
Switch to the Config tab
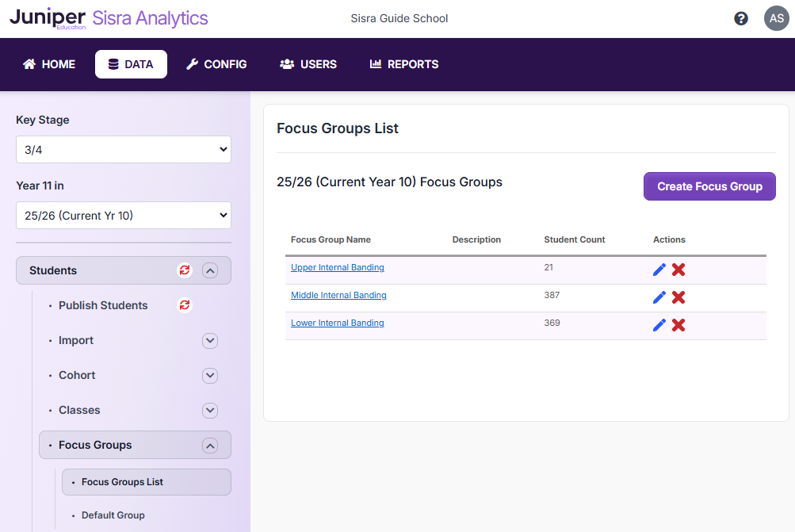216,64
